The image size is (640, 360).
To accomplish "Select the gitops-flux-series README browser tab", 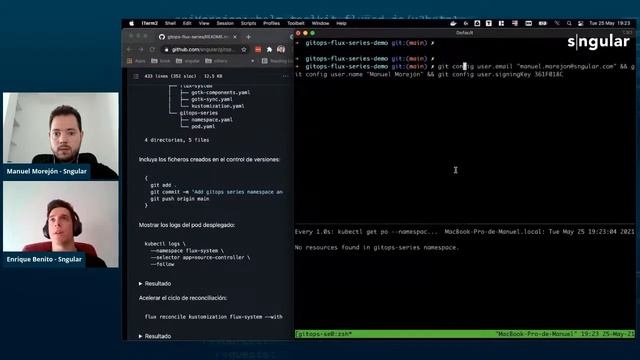I will (198, 37).
